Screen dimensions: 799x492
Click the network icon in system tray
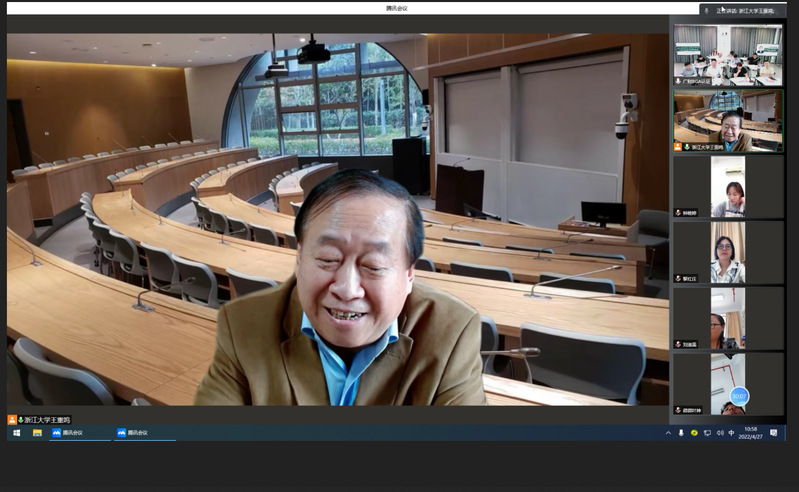[707, 433]
